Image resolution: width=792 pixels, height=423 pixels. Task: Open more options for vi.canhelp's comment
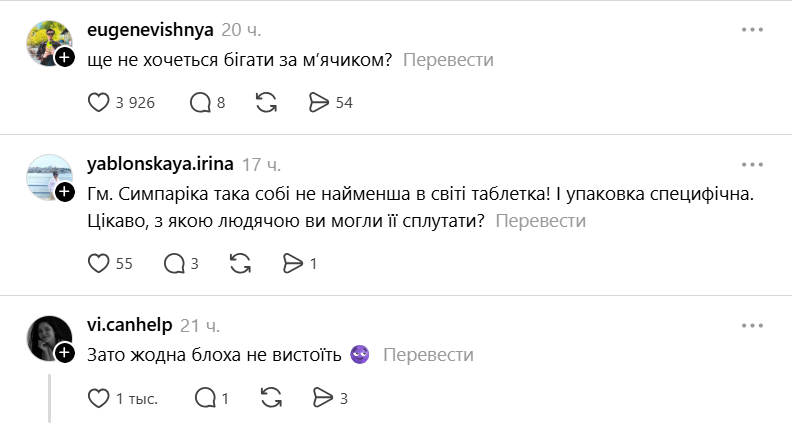(752, 325)
